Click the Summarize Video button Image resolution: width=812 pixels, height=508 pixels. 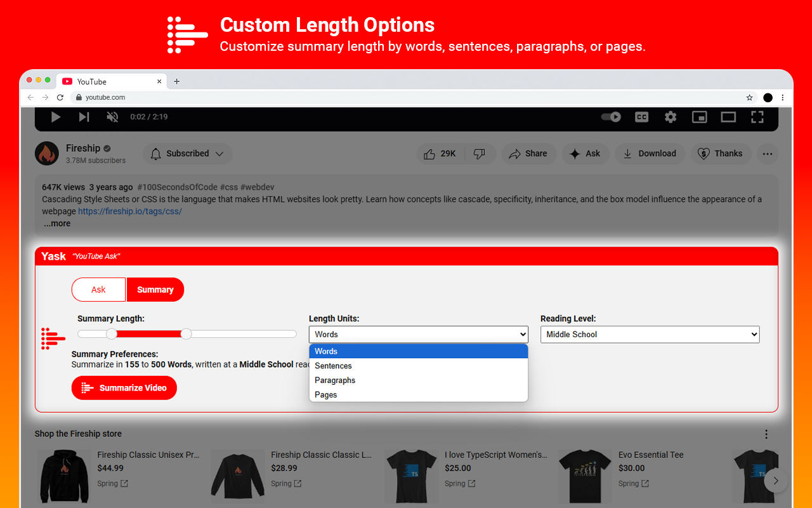pyautogui.click(x=124, y=388)
